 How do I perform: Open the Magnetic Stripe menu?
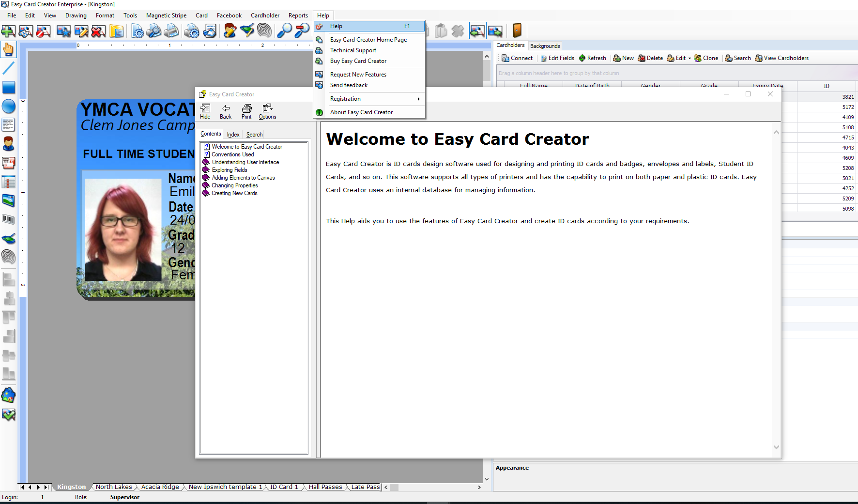pyautogui.click(x=166, y=15)
